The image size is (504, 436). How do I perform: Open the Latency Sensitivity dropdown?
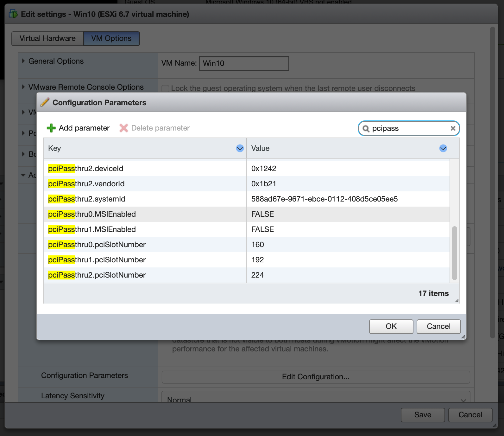tap(316, 397)
